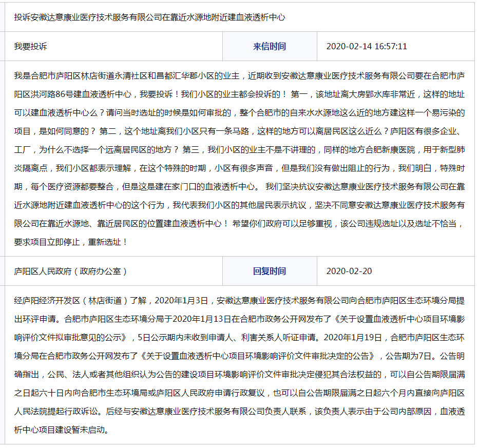
Task: Click the reply line starting 境分局在合肥市政务公开网发布了
Action: coord(239,356)
